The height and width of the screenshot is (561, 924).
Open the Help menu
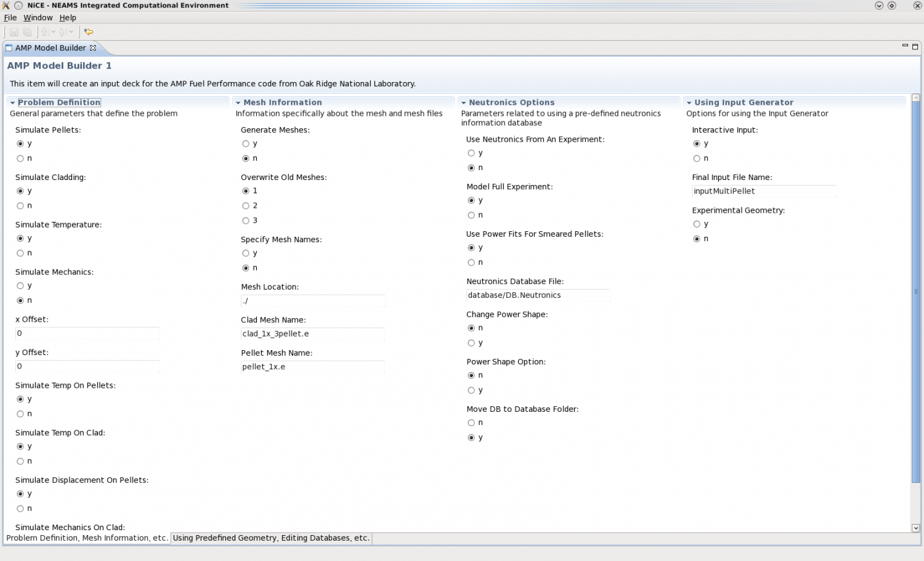(x=68, y=18)
